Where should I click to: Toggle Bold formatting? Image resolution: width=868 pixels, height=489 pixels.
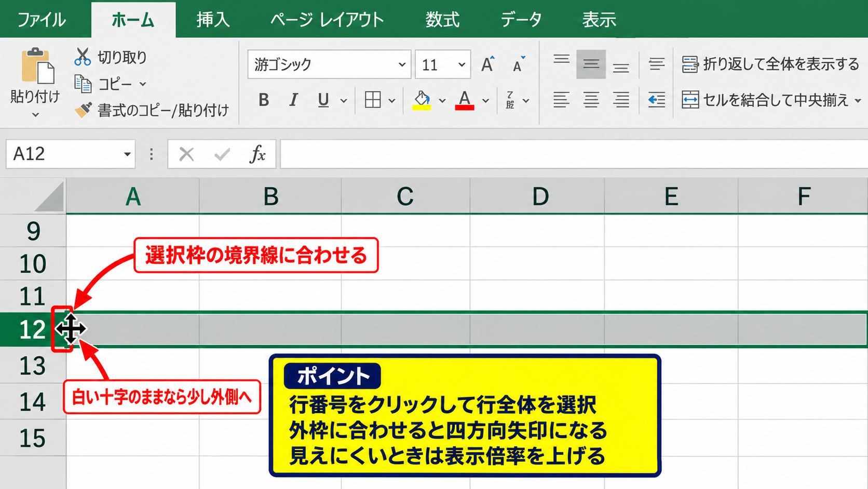pyautogui.click(x=264, y=100)
